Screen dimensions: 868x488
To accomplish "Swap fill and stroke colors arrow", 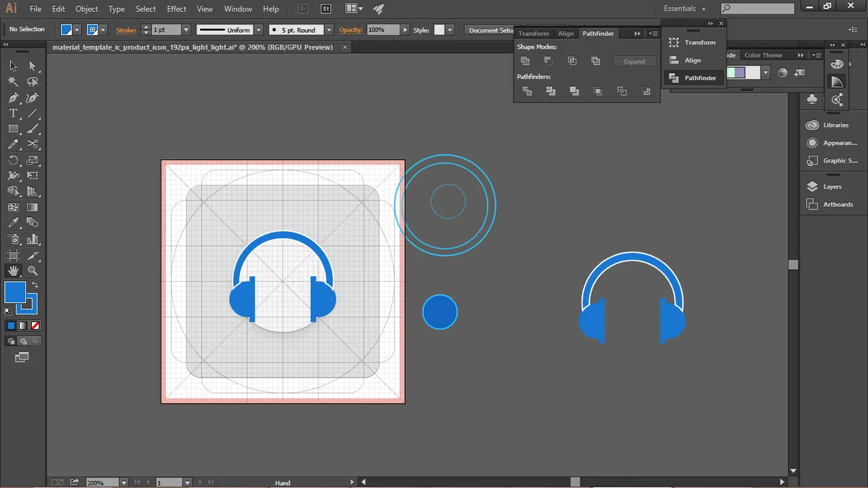I will point(35,285).
